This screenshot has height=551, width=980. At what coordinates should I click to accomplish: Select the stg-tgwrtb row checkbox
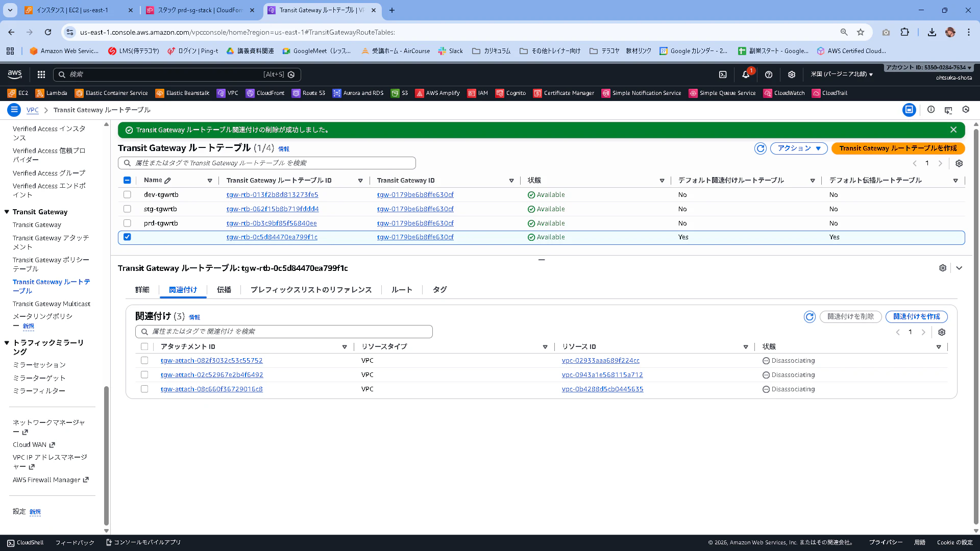[127, 209]
